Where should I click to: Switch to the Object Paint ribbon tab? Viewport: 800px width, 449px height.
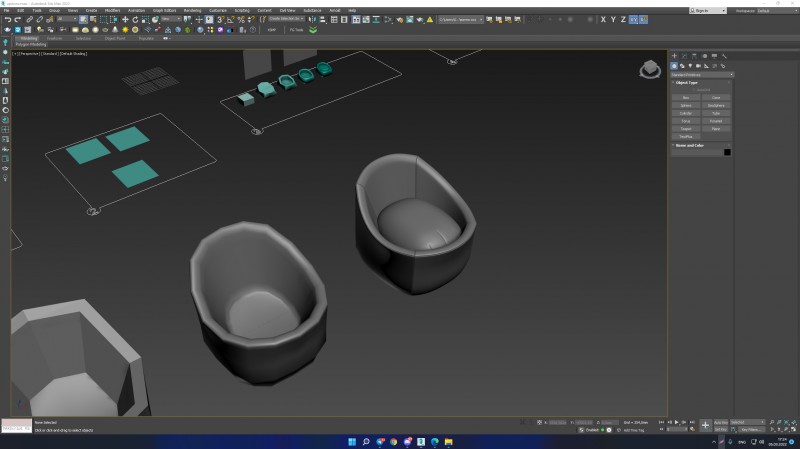[x=115, y=38]
